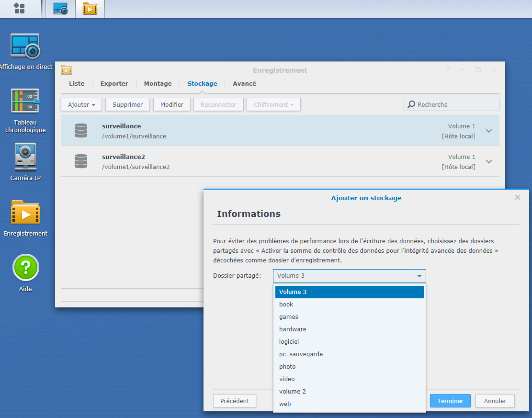Open the Aide help icon
The width and height of the screenshot is (532, 418).
tap(25, 267)
